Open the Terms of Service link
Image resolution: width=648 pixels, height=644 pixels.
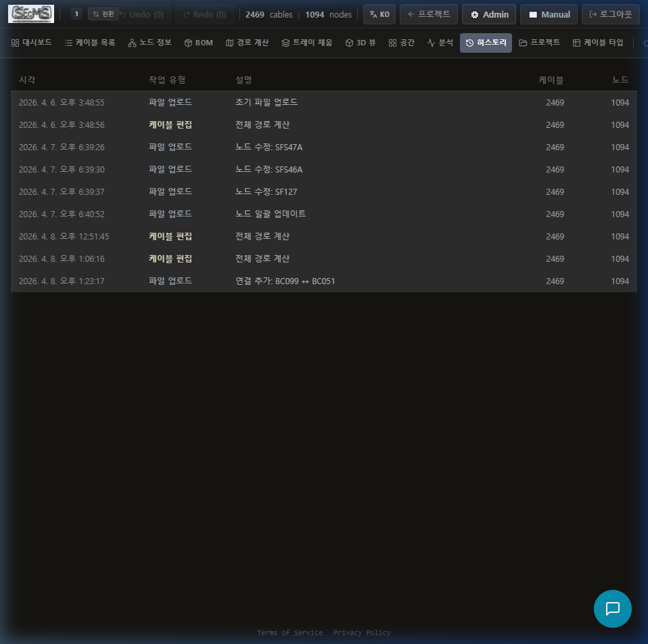(290, 632)
